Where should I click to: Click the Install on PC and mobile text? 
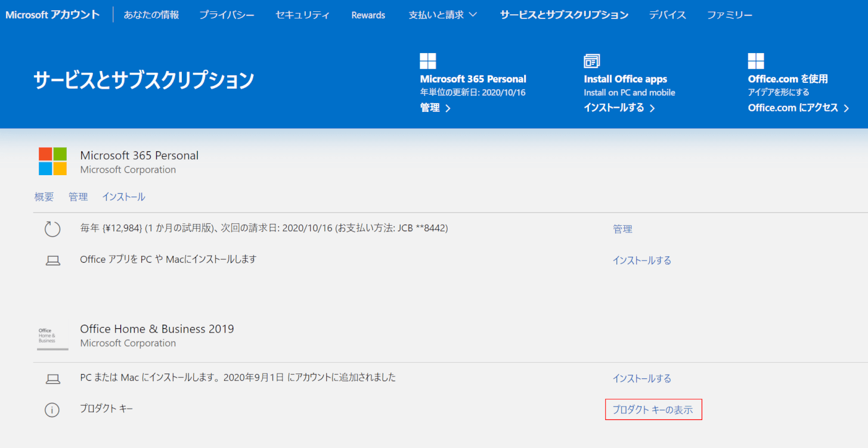(x=630, y=92)
